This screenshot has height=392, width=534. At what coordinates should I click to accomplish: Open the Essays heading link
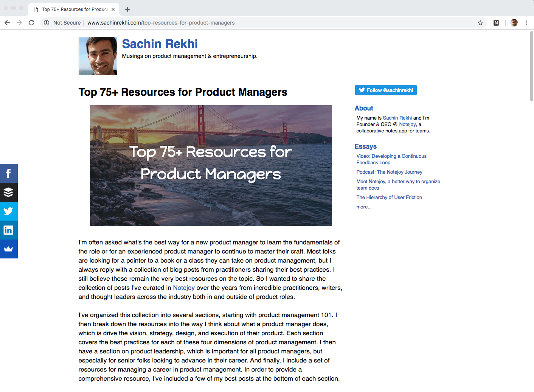point(366,146)
